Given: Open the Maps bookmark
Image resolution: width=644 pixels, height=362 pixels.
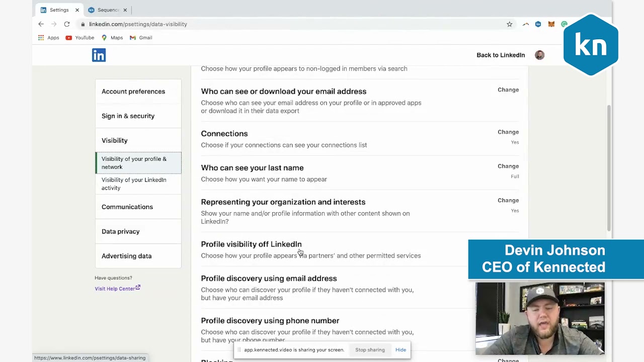Looking at the screenshot, I should pyautogui.click(x=112, y=38).
